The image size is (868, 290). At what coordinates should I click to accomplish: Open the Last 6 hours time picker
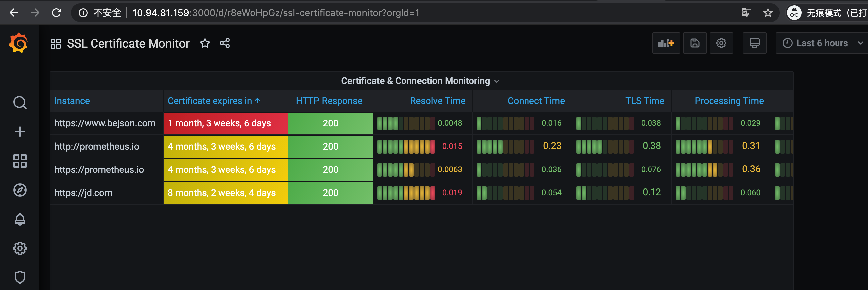pyautogui.click(x=822, y=43)
